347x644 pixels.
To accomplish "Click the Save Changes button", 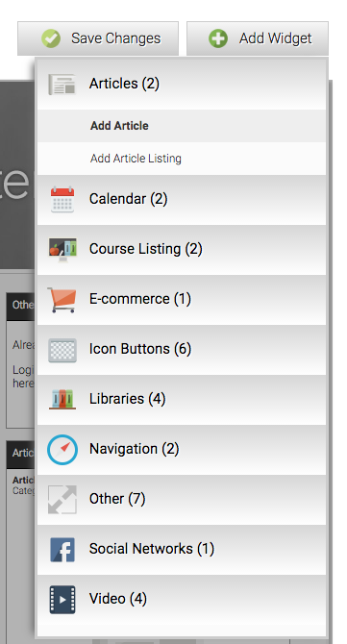I will [98, 38].
